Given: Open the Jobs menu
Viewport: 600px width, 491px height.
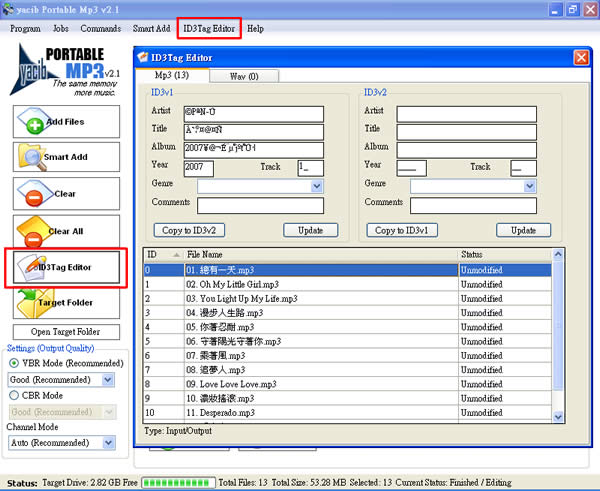Looking at the screenshot, I should (61, 28).
